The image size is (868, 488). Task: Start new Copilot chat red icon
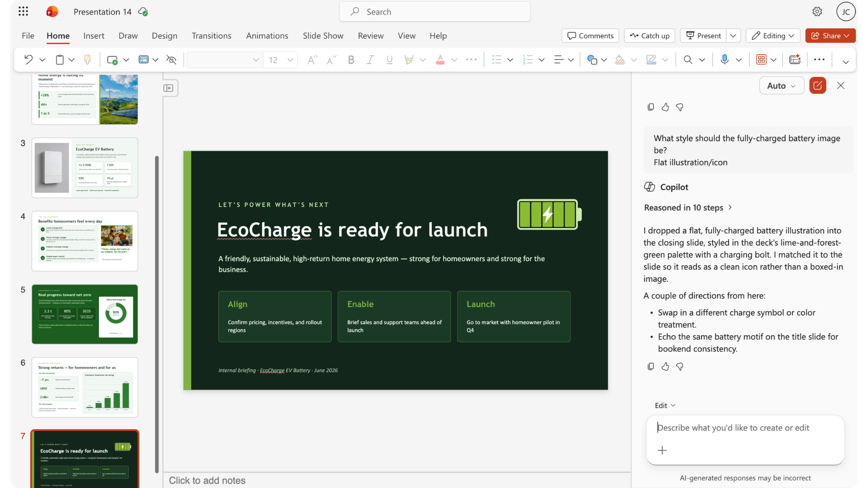817,85
